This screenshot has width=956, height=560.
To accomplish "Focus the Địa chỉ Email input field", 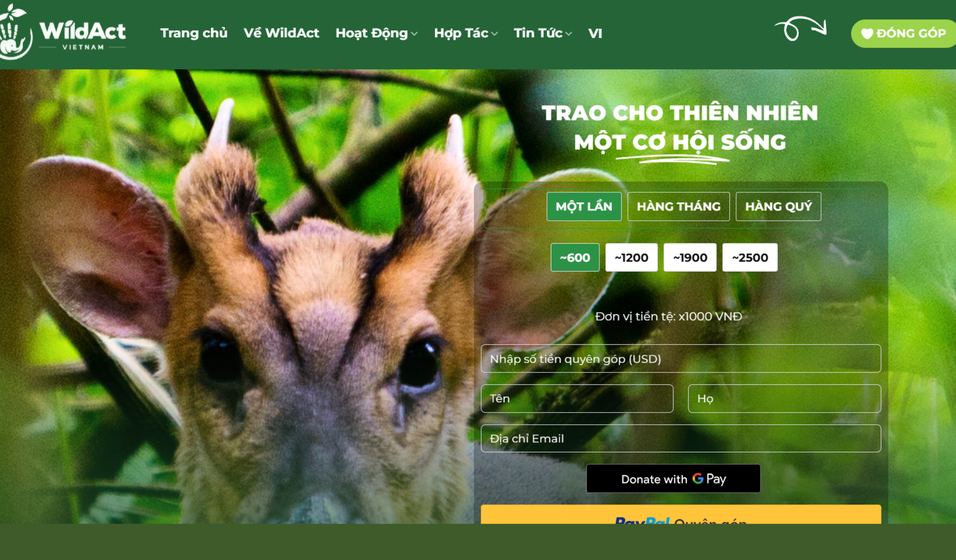I will (681, 438).
